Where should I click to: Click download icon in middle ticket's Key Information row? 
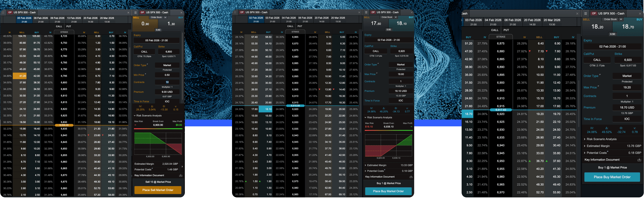(x=411, y=177)
